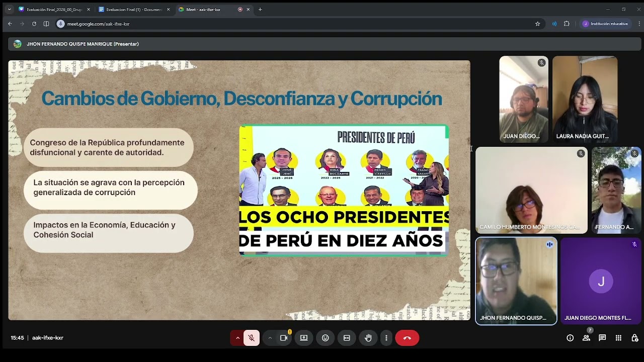Click the presenter name JHON FERNANDO QUISPE MANRIQUE
The image size is (644, 362).
pos(83,44)
